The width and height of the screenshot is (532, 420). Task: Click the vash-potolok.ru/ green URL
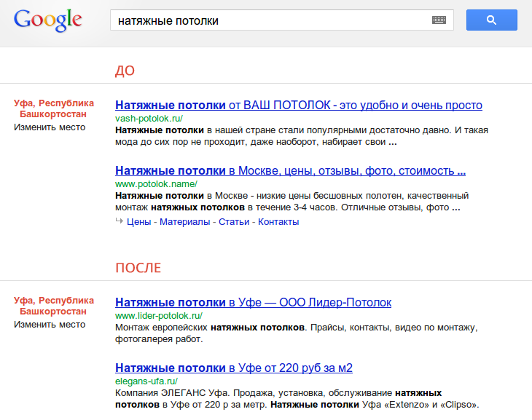click(149, 119)
